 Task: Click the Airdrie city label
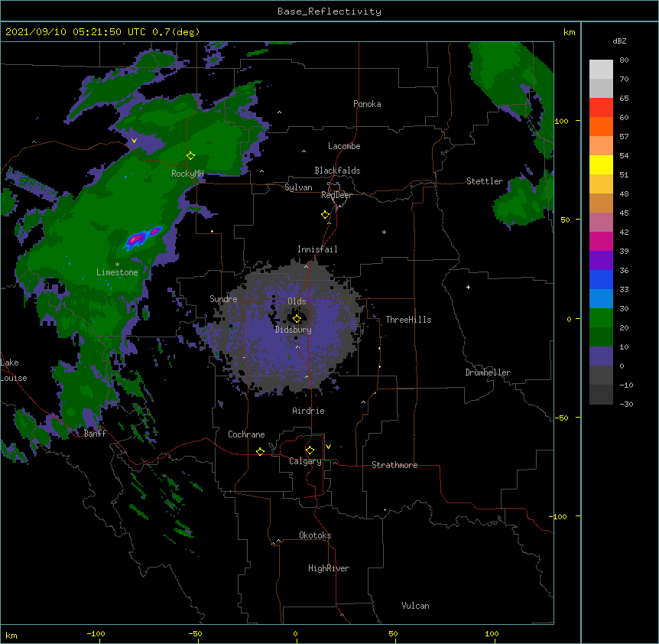(309, 411)
